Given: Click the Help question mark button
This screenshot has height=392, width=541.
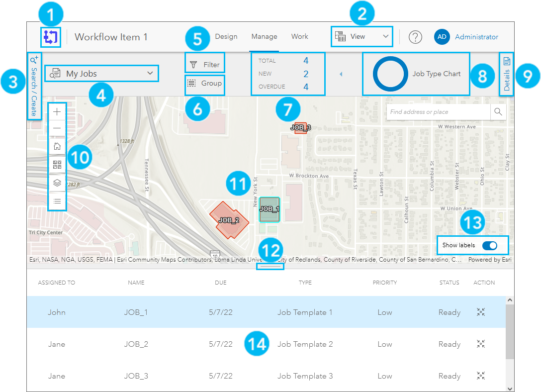Looking at the screenshot, I should click(x=415, y=37).
